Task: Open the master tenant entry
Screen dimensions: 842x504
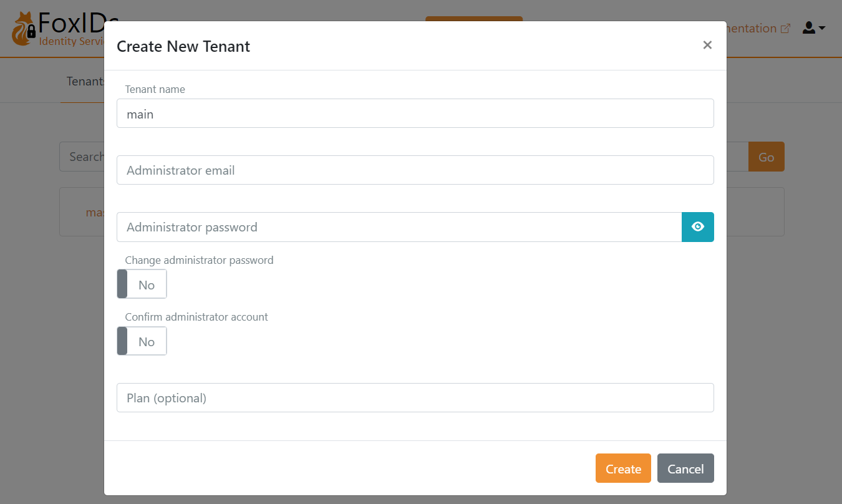Action: pyautogui.click(x=95, y=212)
